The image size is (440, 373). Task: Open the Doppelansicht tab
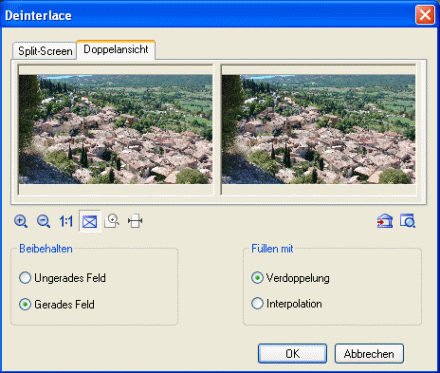tap(116, 50)
